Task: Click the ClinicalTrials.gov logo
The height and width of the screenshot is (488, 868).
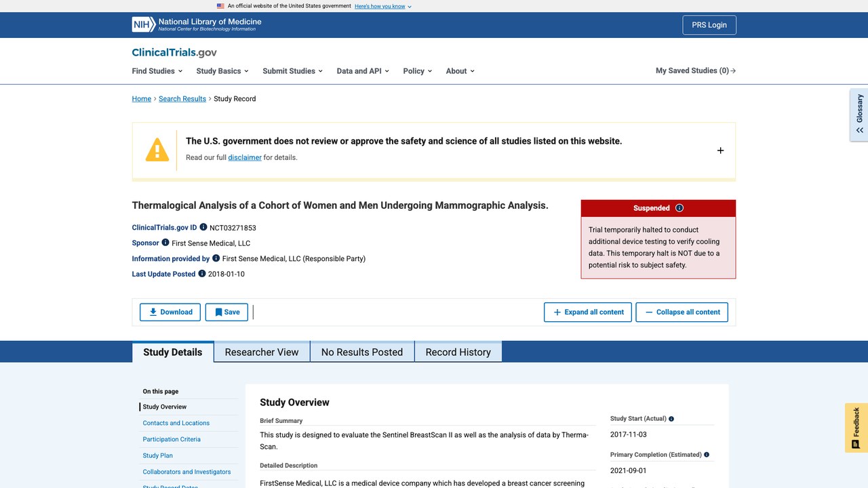Action: pos(174,52)
